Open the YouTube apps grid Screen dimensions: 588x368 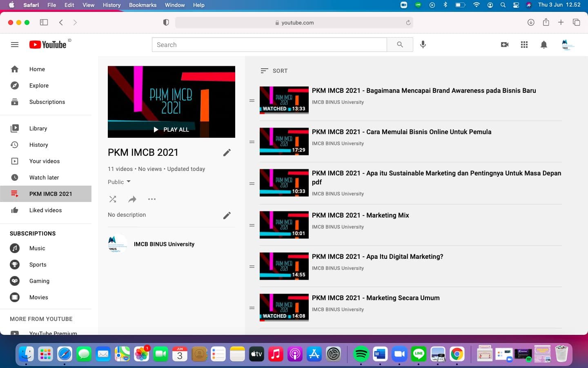pos(524,45)
